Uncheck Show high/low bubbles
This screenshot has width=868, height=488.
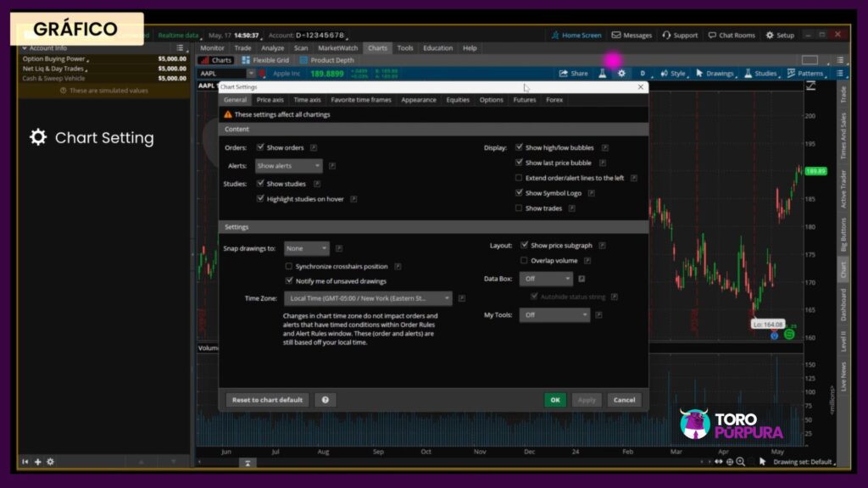pos(519,147)
